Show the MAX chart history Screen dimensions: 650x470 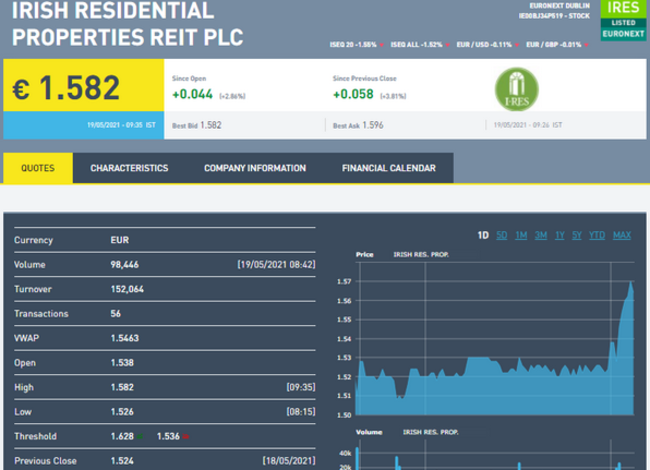click(622, 235)
